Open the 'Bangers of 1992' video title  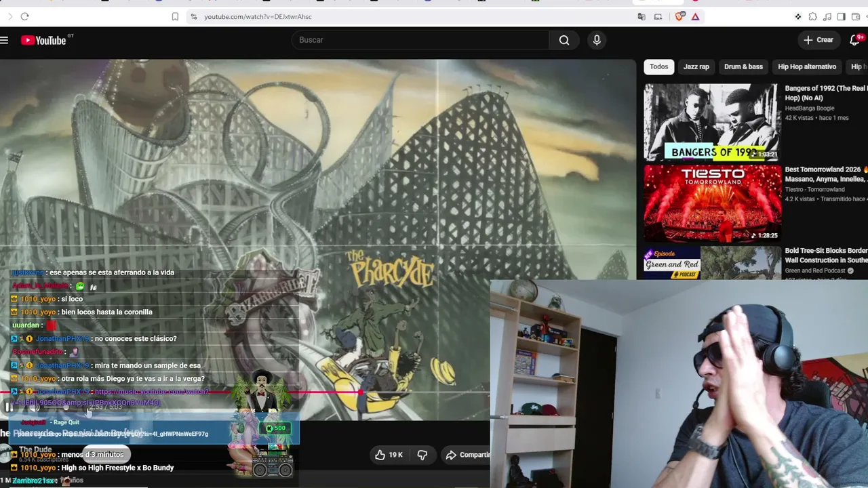[x=826, y=93]
